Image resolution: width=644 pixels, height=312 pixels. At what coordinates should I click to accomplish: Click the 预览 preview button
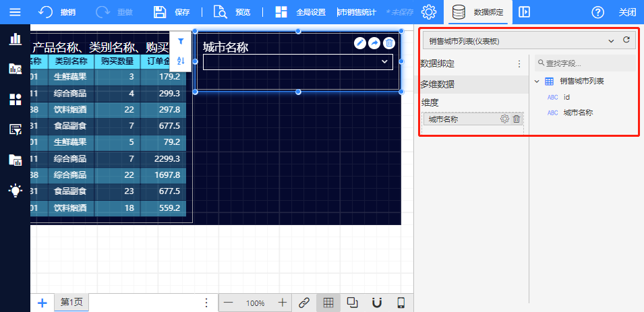point(232,12)
